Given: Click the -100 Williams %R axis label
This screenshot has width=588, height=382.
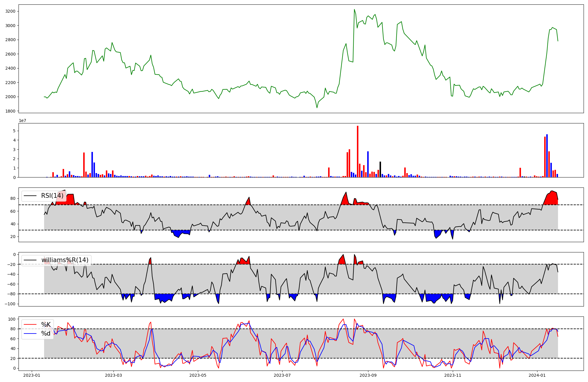Looking at the screenshot, I should click(10, 304).
